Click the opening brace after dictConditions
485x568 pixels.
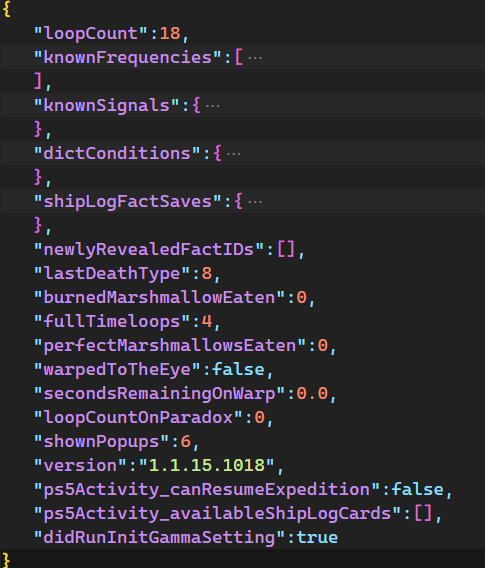pyautogui.click(x=217, y=154)
